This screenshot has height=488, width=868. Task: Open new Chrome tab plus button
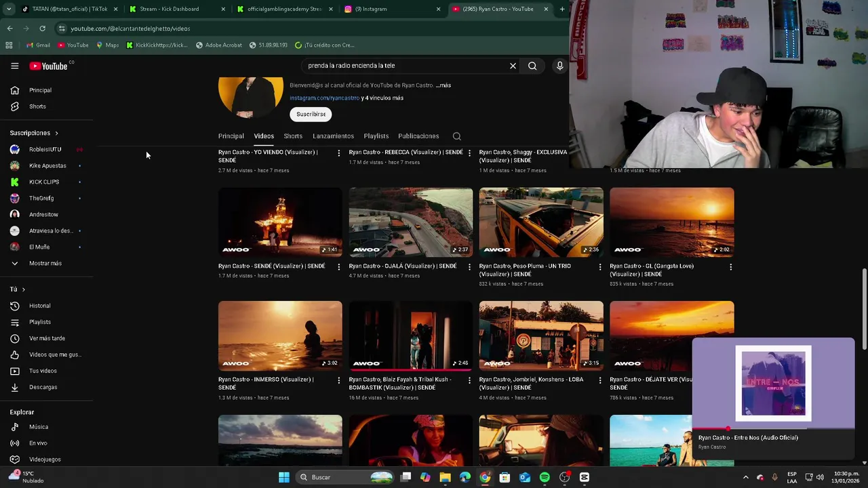click(561, 9)
